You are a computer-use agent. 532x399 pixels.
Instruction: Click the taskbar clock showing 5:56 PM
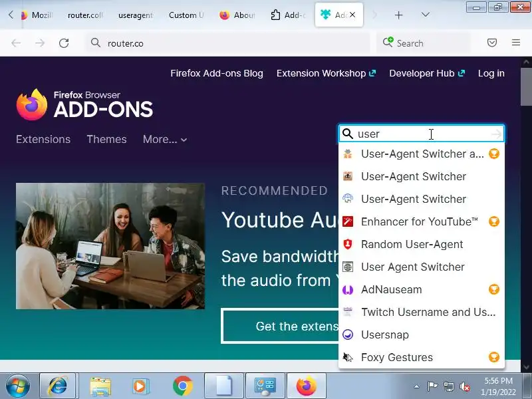coord(498,386)
